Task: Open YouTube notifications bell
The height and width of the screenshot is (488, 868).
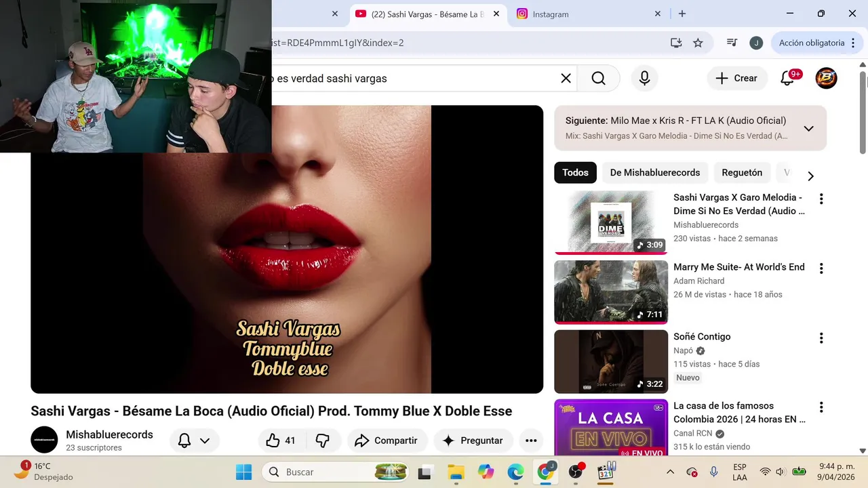Action: click(x=787, y=79)
